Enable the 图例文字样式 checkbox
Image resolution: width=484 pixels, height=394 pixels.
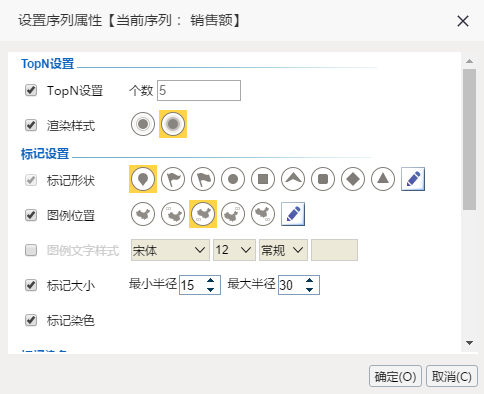31,250
